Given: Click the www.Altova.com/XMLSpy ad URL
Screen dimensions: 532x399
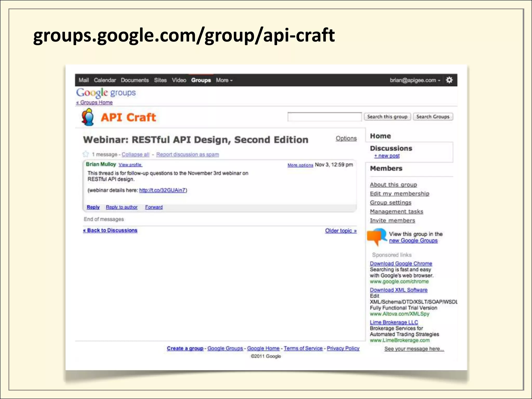Looking at the screenshot, I should [399, 314].
